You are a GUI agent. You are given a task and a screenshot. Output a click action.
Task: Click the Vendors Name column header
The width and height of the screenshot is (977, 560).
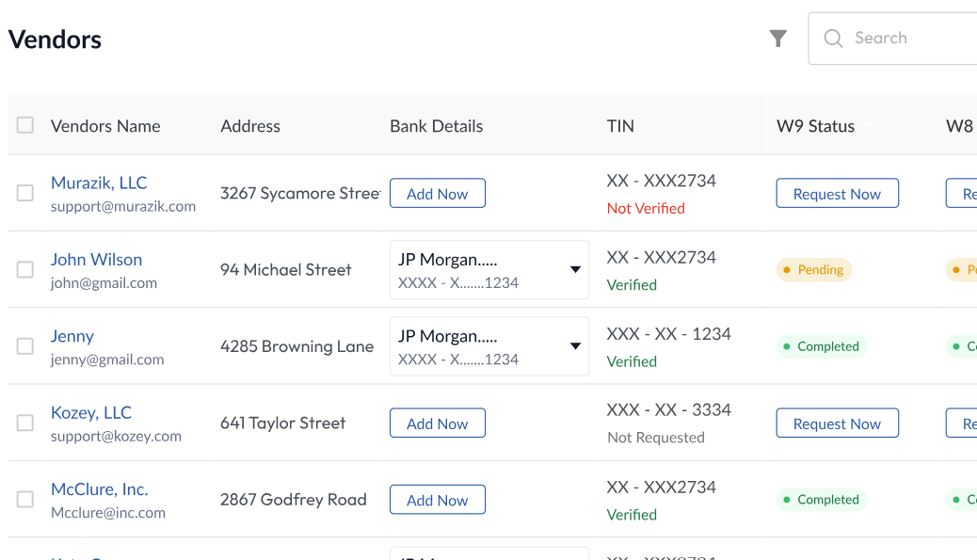point(105,125)
